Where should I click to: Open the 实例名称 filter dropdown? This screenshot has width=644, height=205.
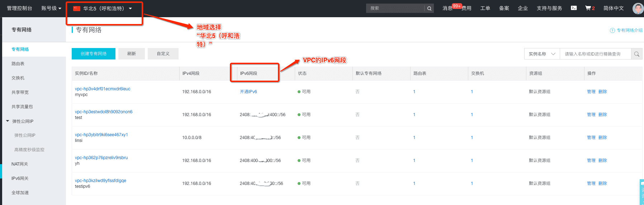click(542, 54)
